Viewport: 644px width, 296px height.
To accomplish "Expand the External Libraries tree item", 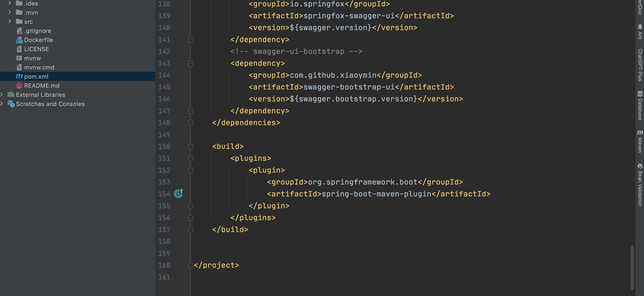I will tap(3, 94).
